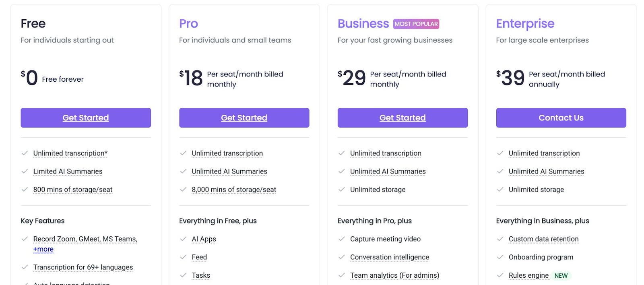Click Get Started under the Pro plan

point(244,118)
